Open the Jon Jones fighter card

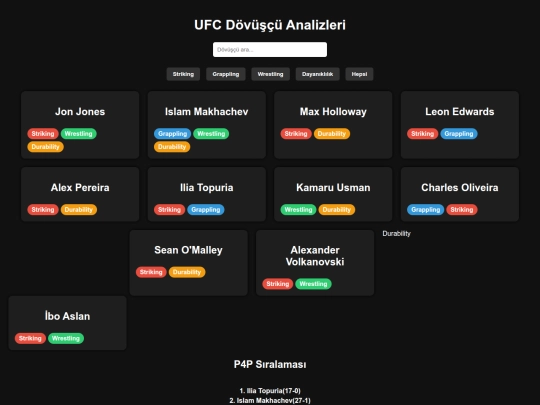(x=80, y=125)
